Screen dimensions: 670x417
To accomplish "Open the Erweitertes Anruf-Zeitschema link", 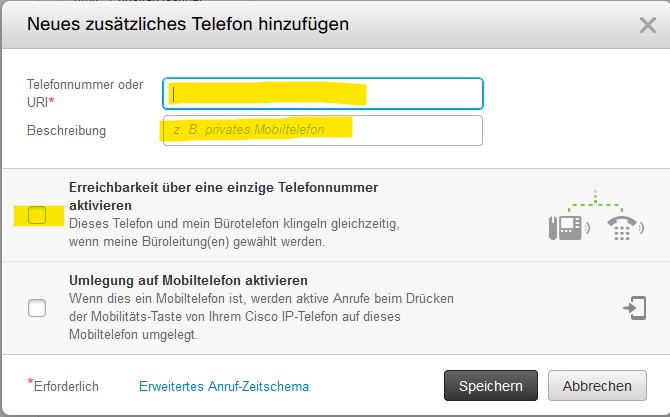I will click(x=224, y=386).
